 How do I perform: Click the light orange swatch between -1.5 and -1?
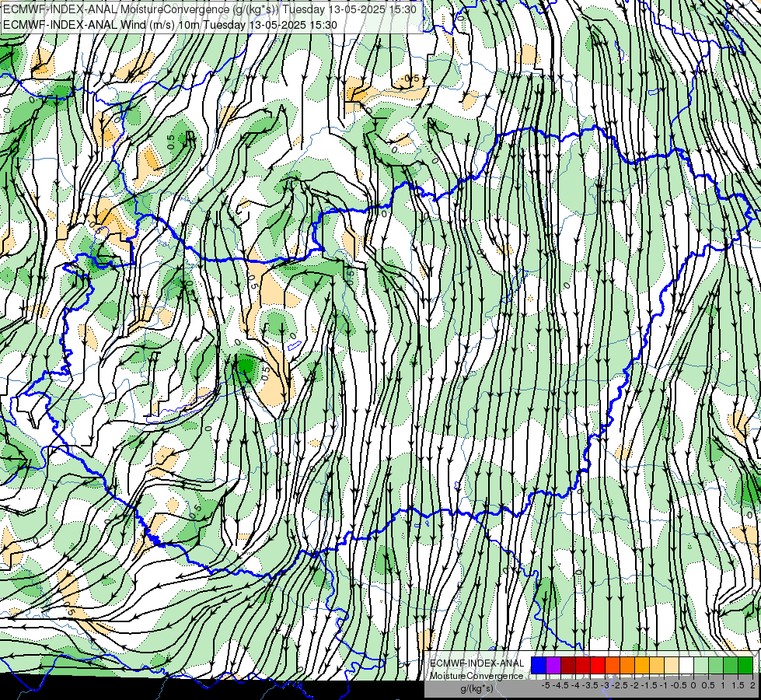[x=657, y=665]
